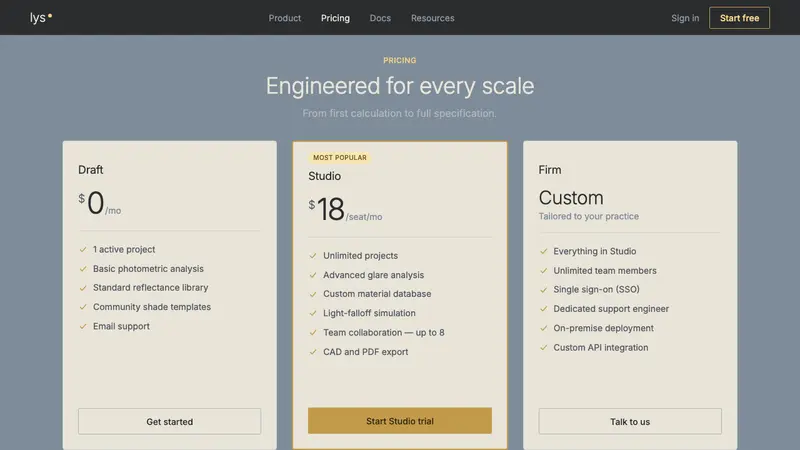Go to the Pricing nav item
Image resolution: width=800 pixels, height=450 pixels.
(x=335, y=18)
